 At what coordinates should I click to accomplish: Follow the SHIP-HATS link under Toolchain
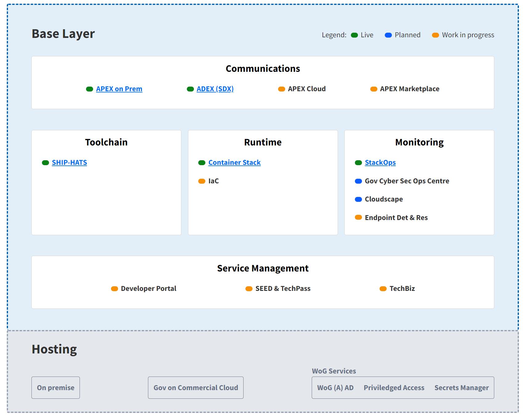coord(69,162)
